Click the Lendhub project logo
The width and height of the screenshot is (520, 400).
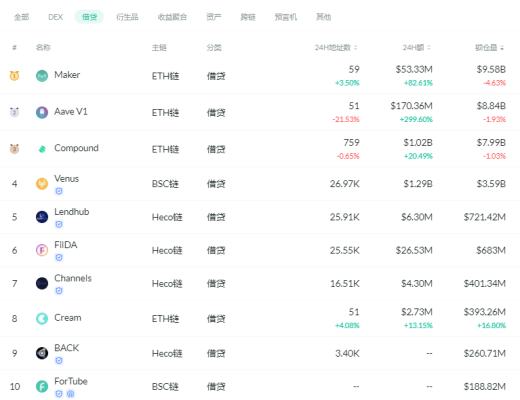pos(42,217)
